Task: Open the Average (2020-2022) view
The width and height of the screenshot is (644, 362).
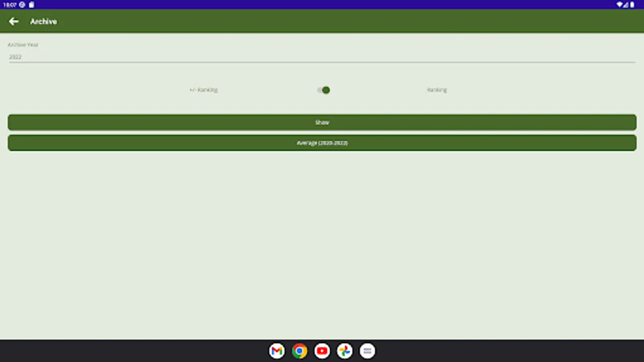Action: [322, 143]
